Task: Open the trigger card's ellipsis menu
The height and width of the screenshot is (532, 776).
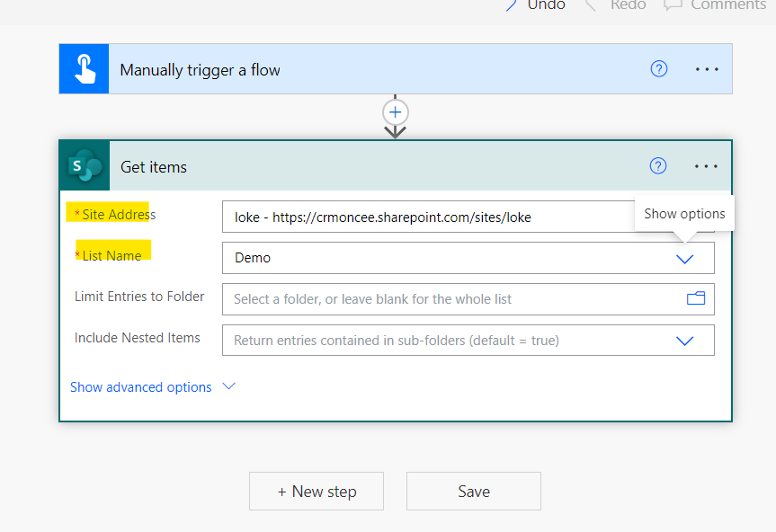Action: (707, 69)
